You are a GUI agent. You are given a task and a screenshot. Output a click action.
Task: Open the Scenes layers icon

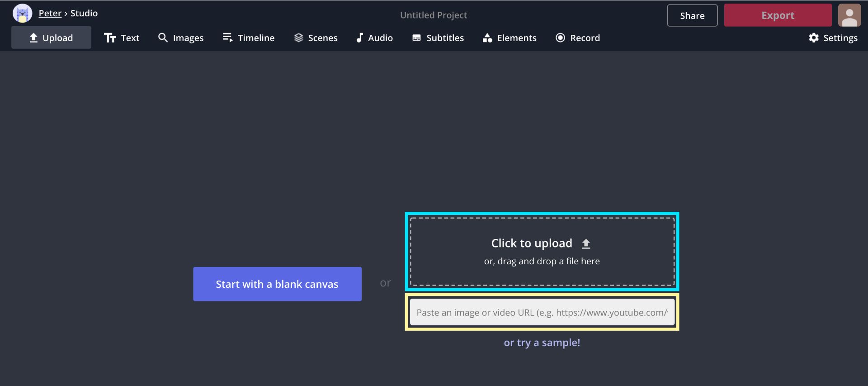coord(298,38)
